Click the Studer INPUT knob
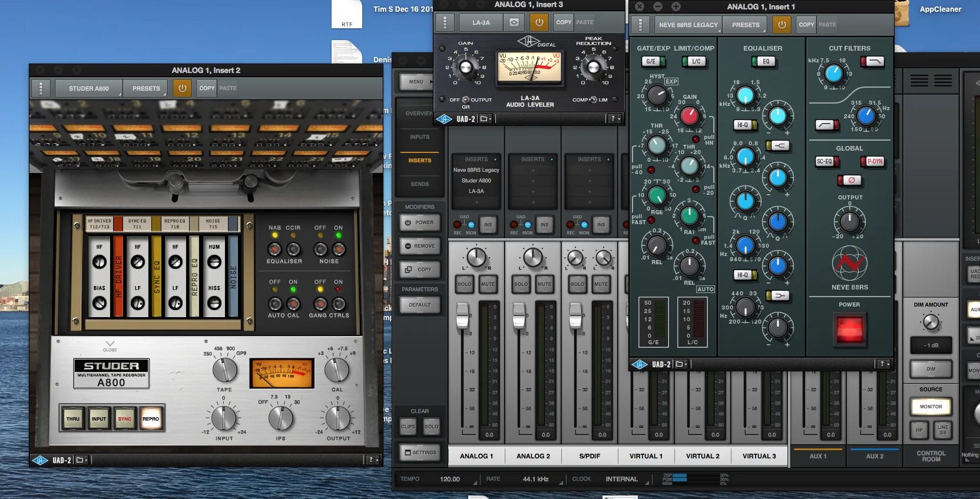 point(224,418)
